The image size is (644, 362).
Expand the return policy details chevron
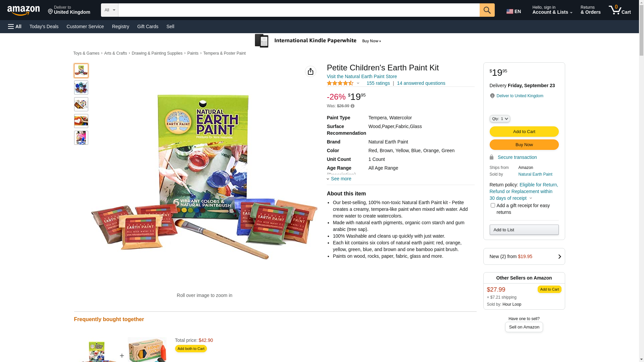(531, 198)
